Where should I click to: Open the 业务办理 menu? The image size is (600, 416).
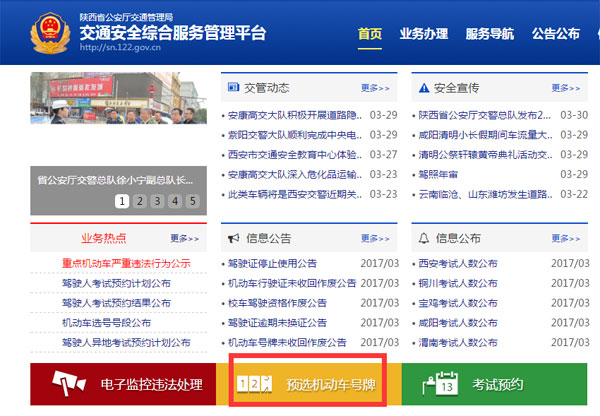coord(424,34)
